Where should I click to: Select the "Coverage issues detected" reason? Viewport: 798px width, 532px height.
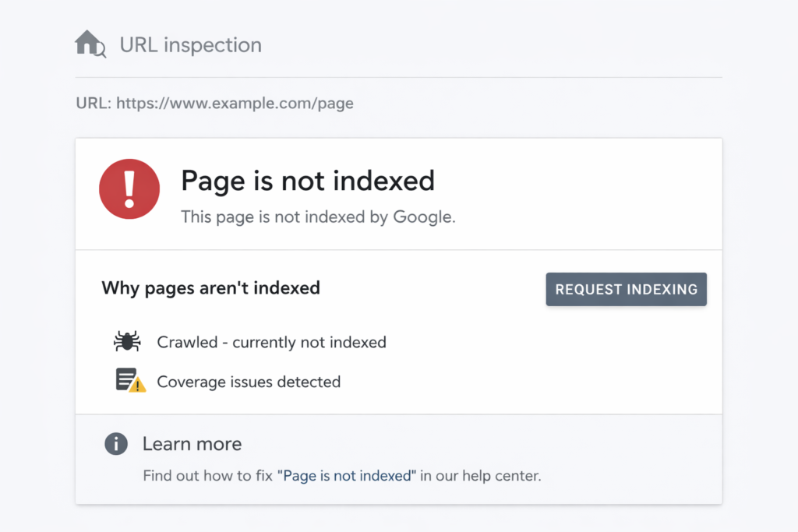[x=249, y=382]
